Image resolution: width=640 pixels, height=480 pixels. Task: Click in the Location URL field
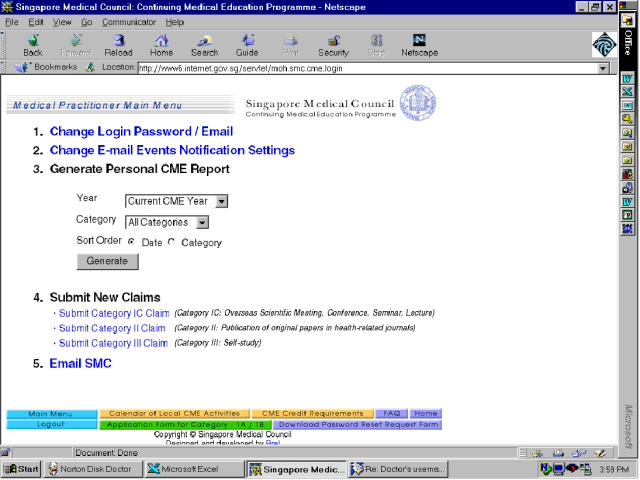367,68
